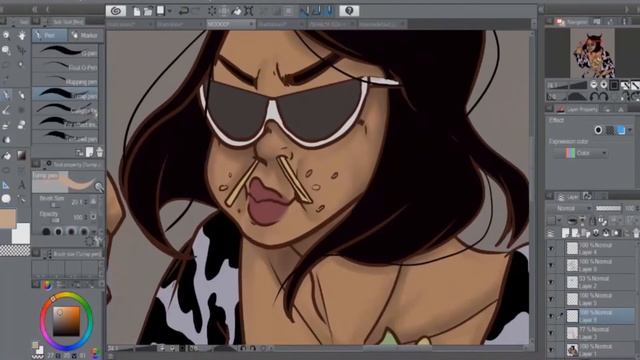Select the Eraser tool

(x=22, y=125)
